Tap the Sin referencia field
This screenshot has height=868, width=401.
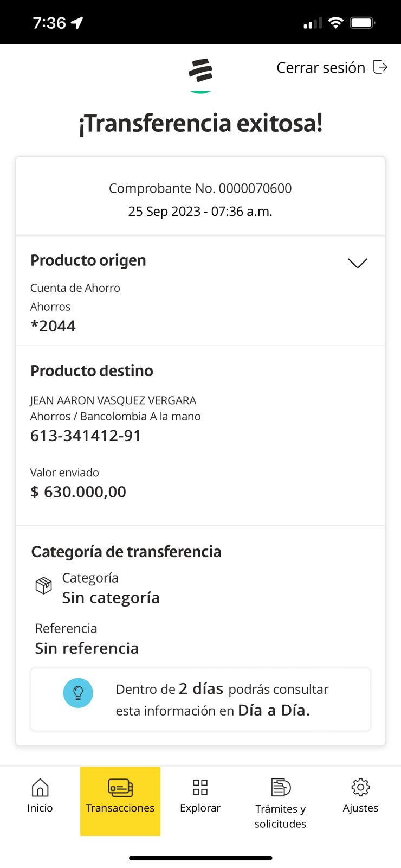(x=87, y=648)
